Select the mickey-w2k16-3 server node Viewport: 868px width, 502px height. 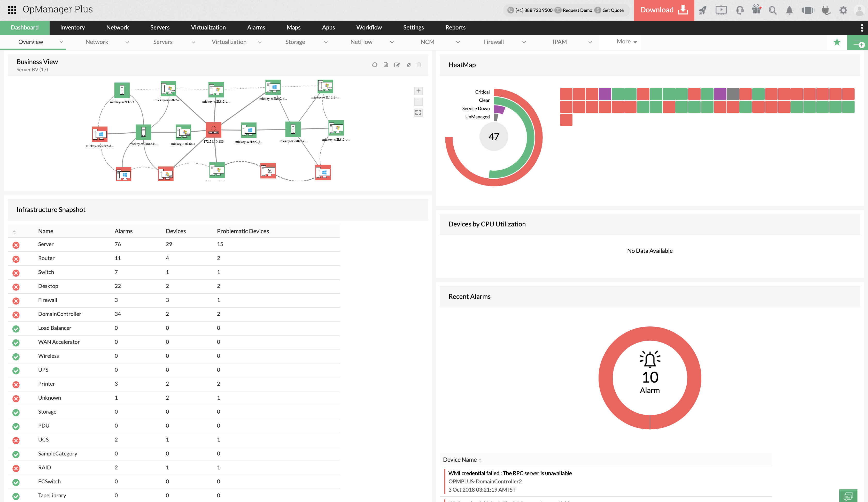(122, 90)
